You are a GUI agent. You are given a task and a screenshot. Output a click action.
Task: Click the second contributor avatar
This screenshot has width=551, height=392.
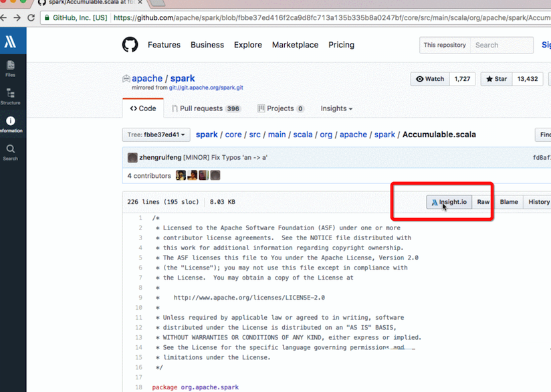192,175
